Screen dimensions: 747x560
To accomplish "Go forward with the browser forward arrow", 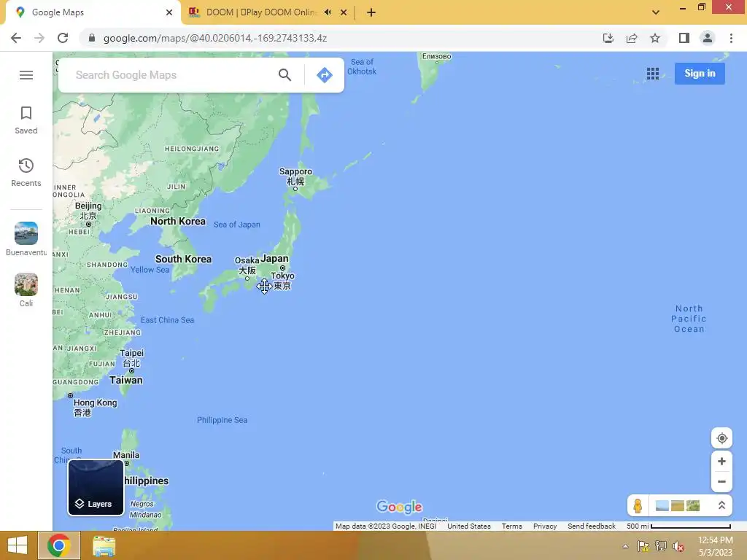I will (x=39, y=38).
